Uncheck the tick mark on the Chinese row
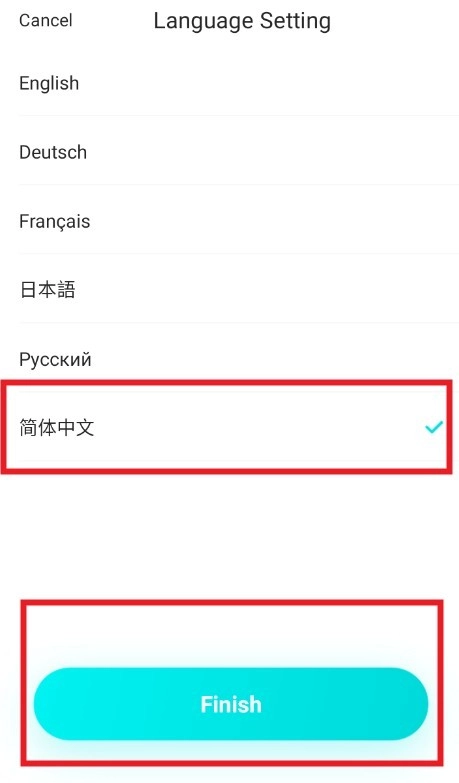 [434, 427]
